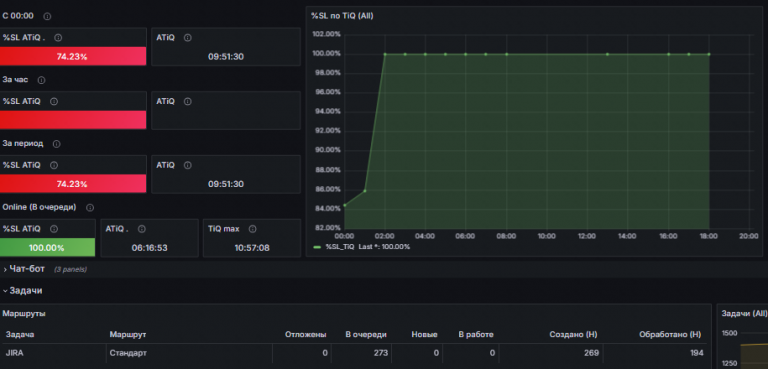Screen dimensions: 768x369
Task: Click the chart data point at 02:00
Action: click(x=385, y=54)
